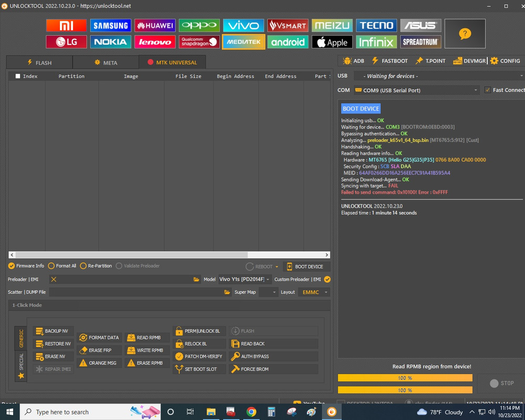
Task: Click the partition table horizontal scrollbar
Action: (170, 255)
